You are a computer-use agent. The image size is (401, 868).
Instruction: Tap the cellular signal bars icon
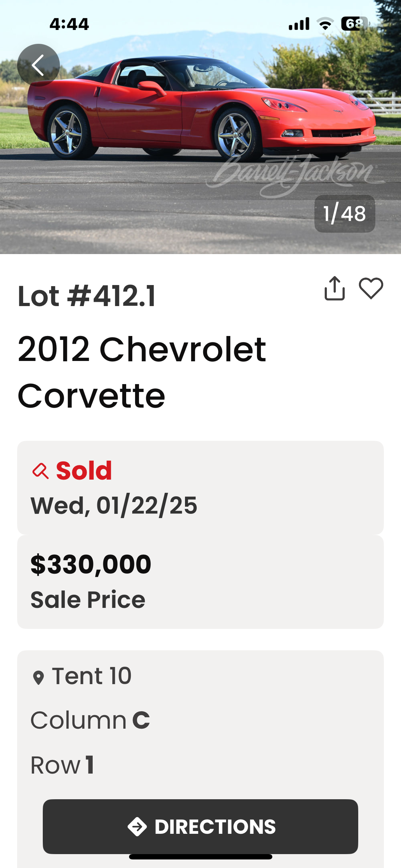(x=299, y=24)
